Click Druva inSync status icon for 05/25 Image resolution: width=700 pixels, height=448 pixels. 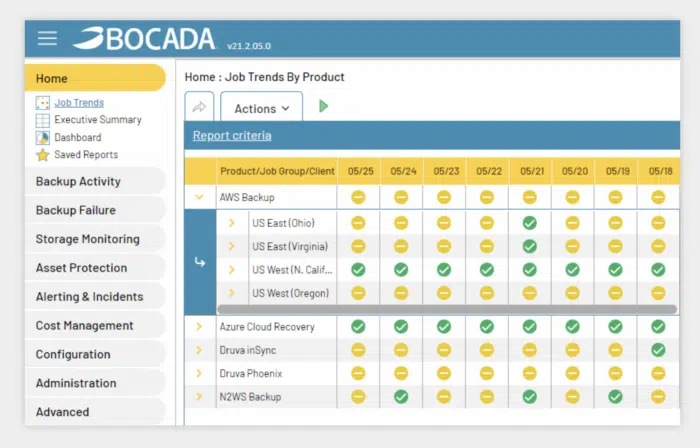358,350
